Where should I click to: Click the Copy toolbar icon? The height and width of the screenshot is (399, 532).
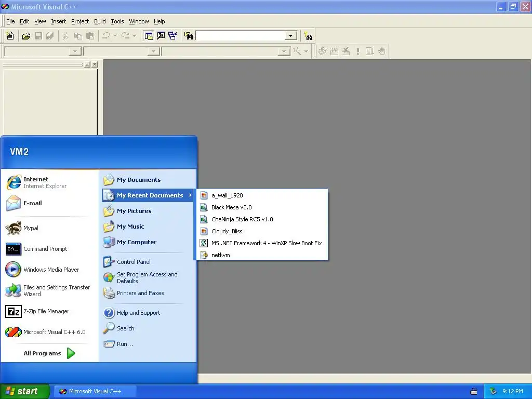[78, 36]
